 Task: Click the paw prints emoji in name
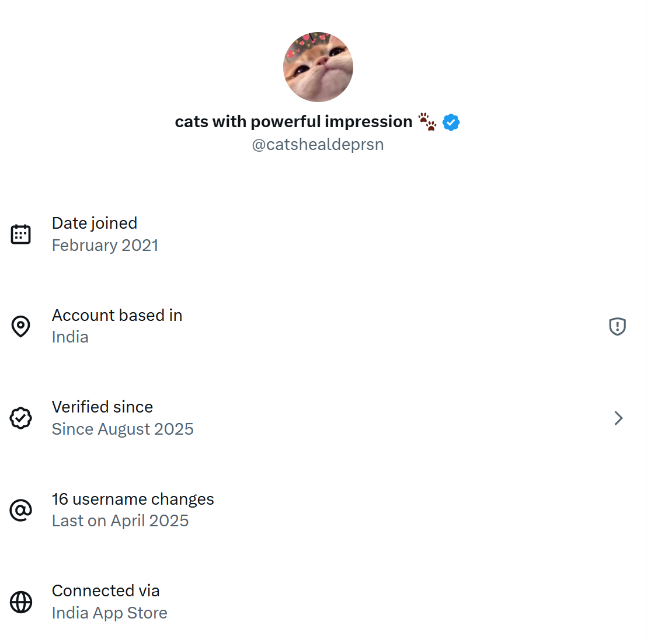(x=427, y=121)
